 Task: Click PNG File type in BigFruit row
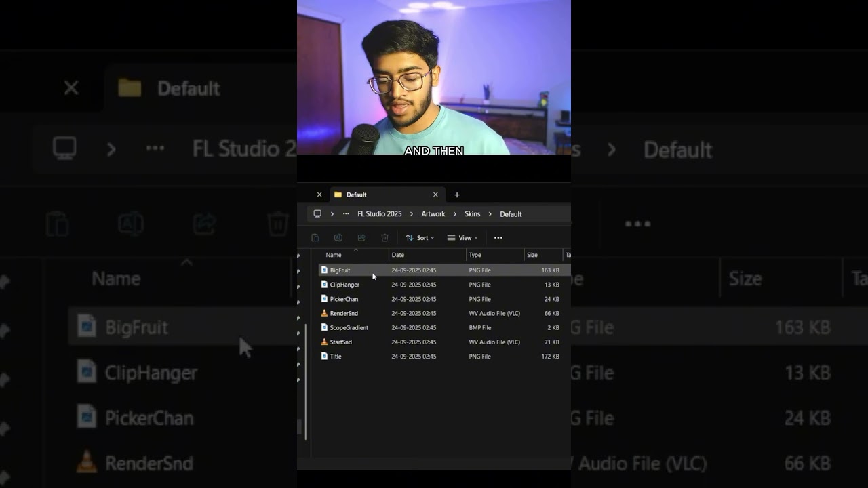(x=479, y=270)
